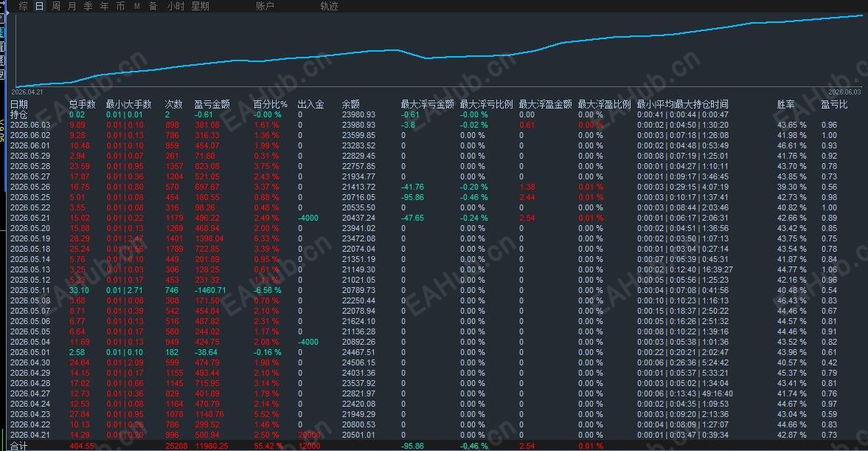Click the date cell 2026.05.21
The height and width of the screenshot is (451, 868).
click(x=30, y=218)
